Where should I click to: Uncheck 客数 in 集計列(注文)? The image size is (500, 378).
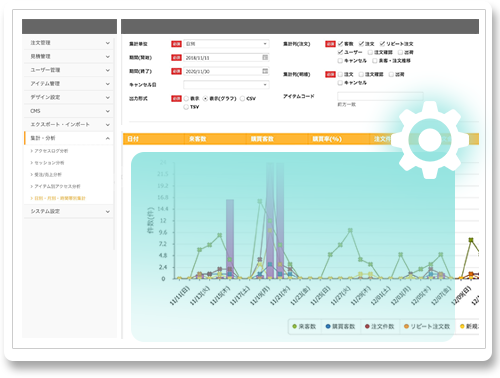pos(340,44)
